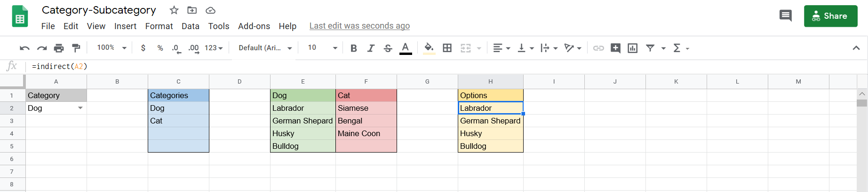Open the borders tool

tap(447, 48)
